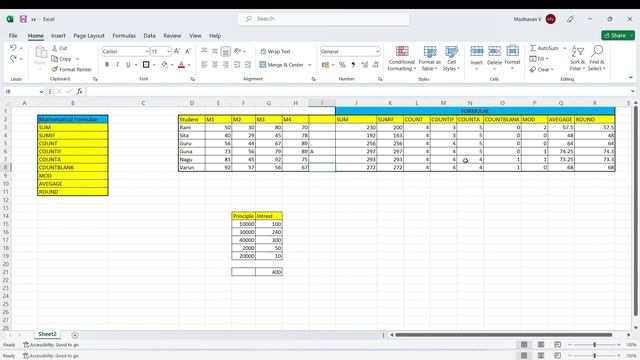The height and width of the screenshot is (360, 640).
Task: Increase font size icon
Action: pyautogui.click(x=177, y=51)
